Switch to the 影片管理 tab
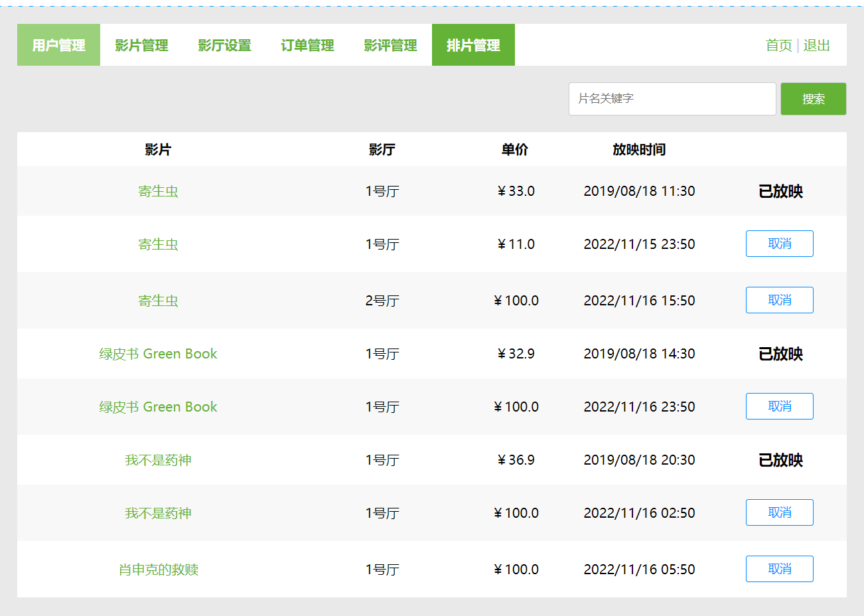The width and height of the screenshot is (864, 616). [x=141, y=45]
